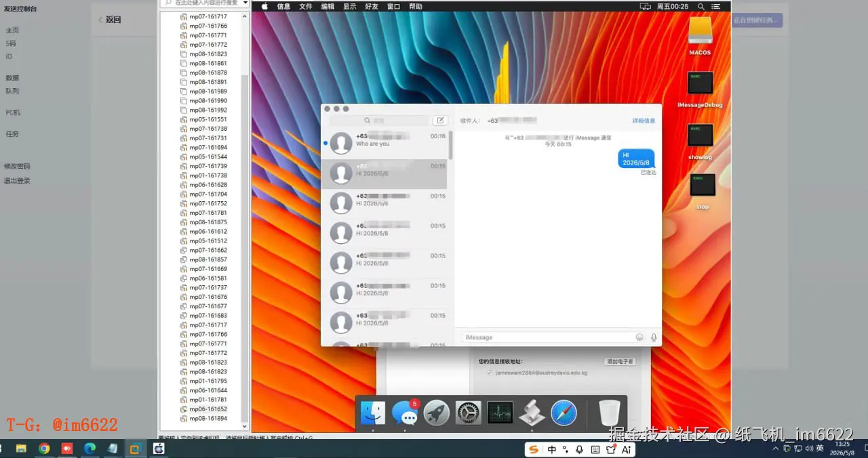
Task: Open the VM search box dropdown arrow
Action: [244, 3]
